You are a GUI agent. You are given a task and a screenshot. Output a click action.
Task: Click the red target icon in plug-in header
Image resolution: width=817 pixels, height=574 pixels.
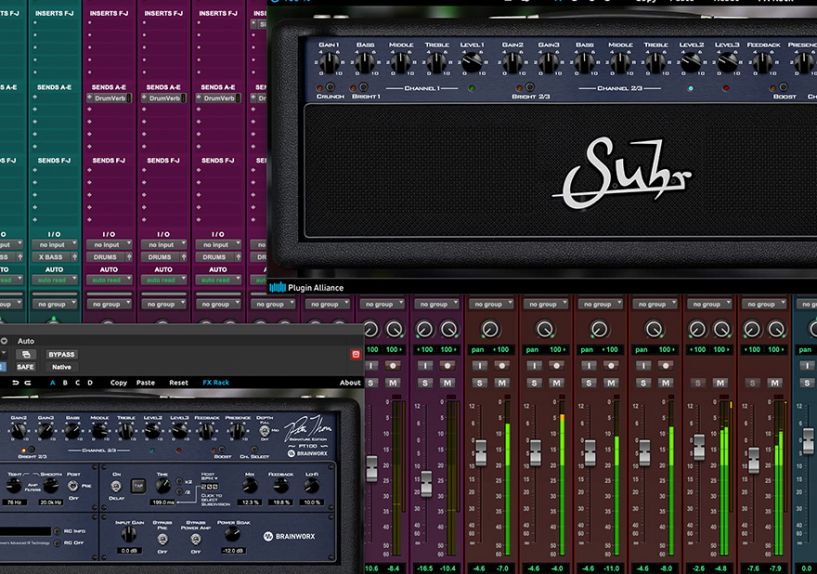[x=356, y=355]
